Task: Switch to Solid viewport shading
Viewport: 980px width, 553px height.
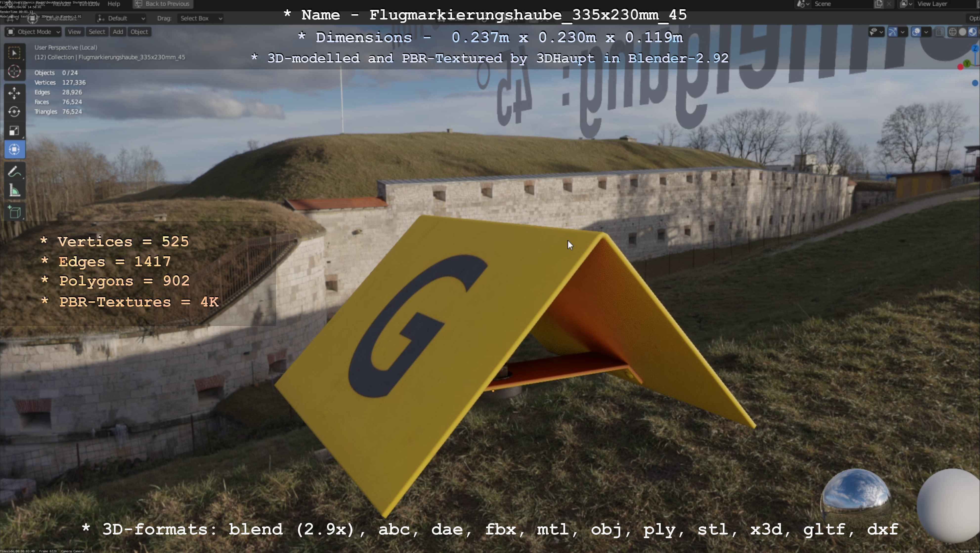Action: point(962,32)
